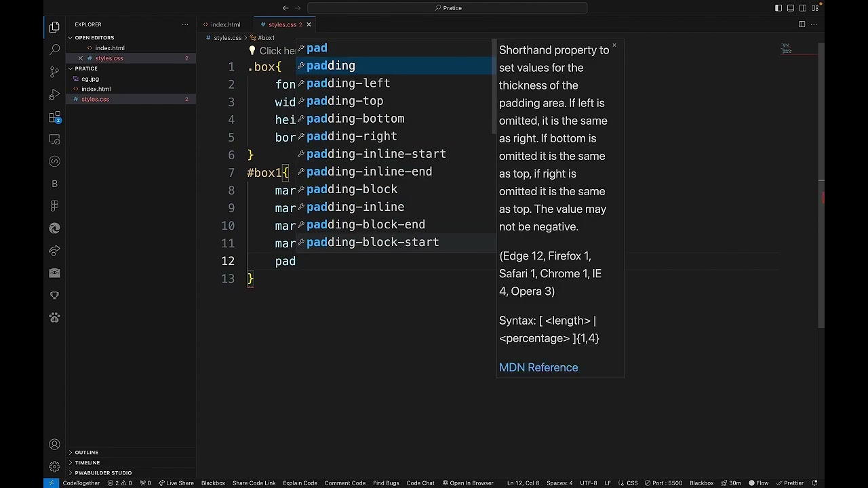Toggle the bottom panel visibility
This screenshot has height=488, width=868.
click(791, 8)
